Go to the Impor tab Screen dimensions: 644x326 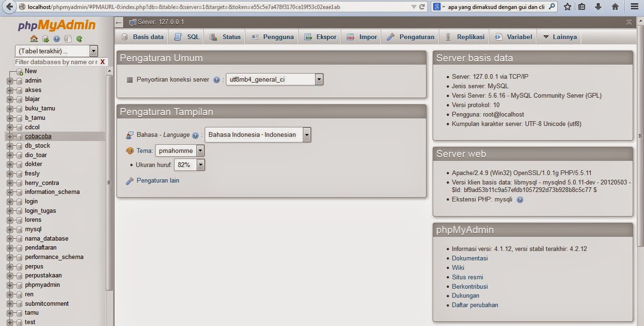pyautogui.click(x=362, y=37)
